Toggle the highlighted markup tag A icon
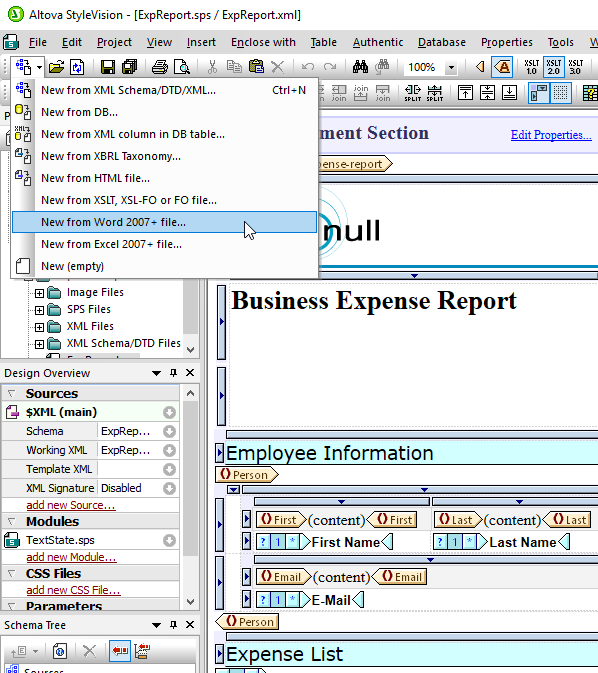Viewport: 598px width, 673px height. click(x=502, y=67)
